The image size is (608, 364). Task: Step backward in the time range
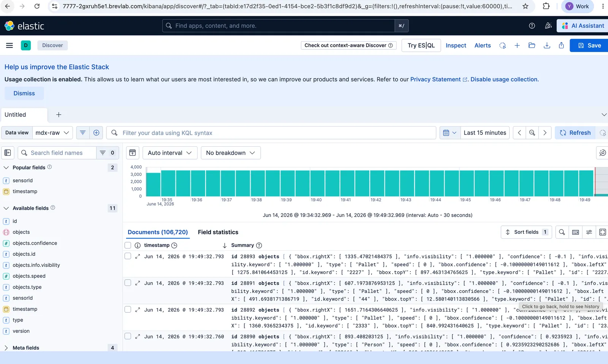point(519,133)
